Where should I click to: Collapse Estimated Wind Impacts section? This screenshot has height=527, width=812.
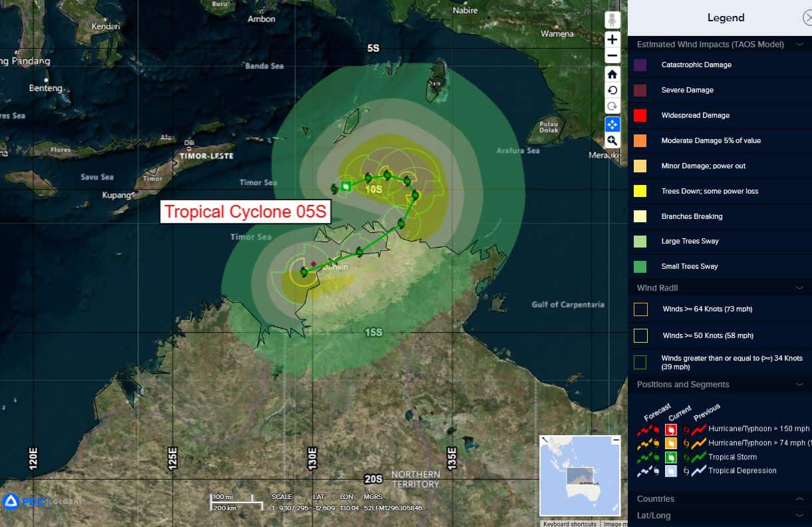pyautogui.click(x=799, y=45)
